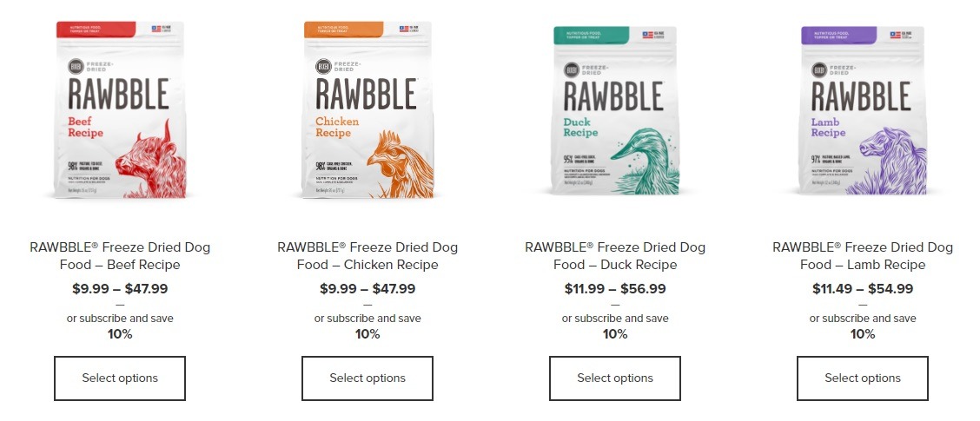Click the red highland cow illustration
980x421 pixels.
pos(151,160)
